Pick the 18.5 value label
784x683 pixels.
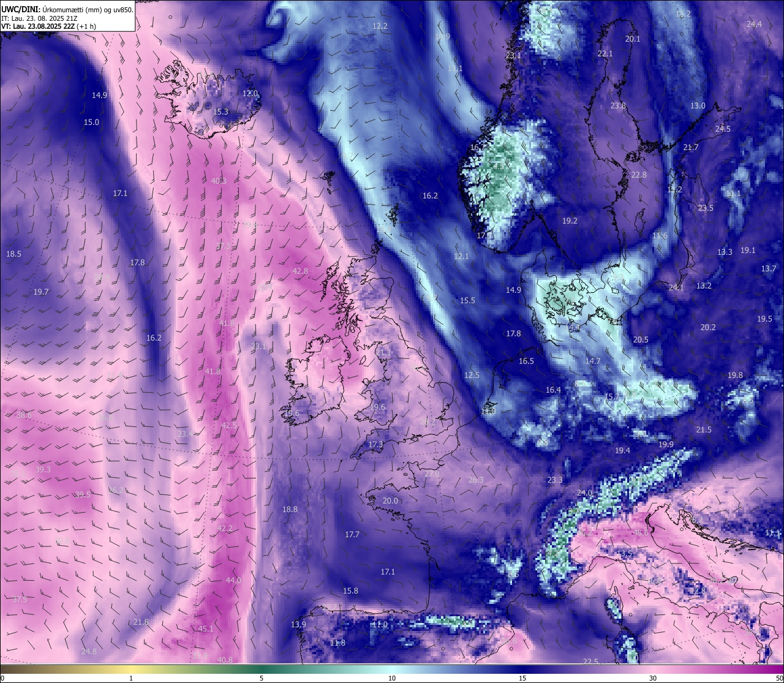(13, 254)
